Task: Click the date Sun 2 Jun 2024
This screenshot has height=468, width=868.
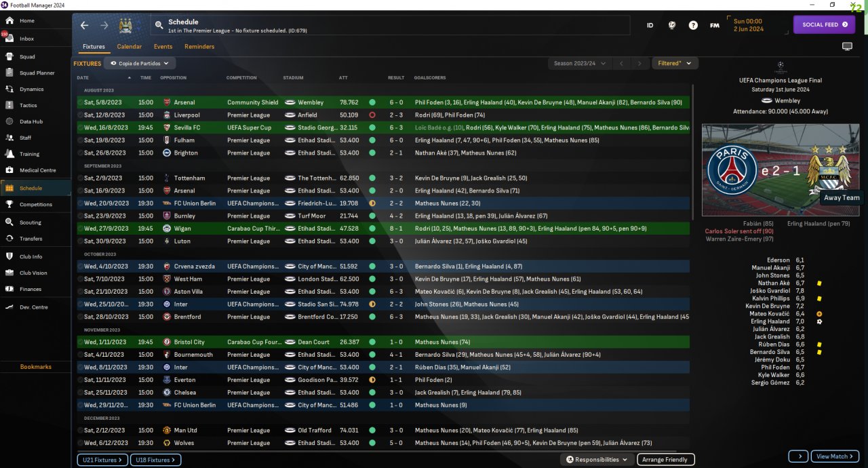Action: [748, 25]
